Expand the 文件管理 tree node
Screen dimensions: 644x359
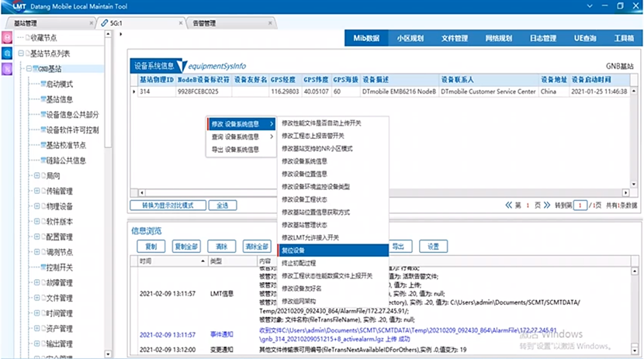tap(36, 298)
